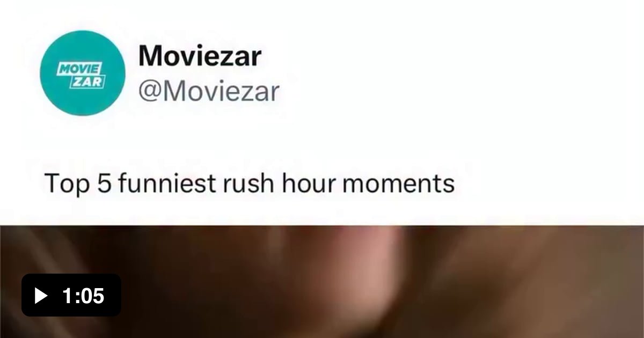Visit the @Moviezar handle link
This screenshot has width=644, height=338.
(x=209, y=91)
